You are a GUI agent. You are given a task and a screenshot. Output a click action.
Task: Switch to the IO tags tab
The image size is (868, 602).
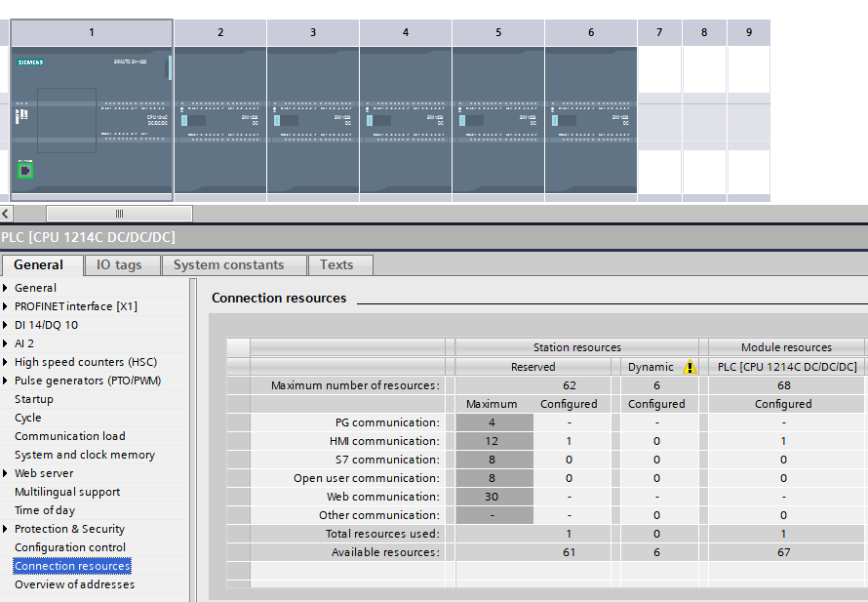119,264
